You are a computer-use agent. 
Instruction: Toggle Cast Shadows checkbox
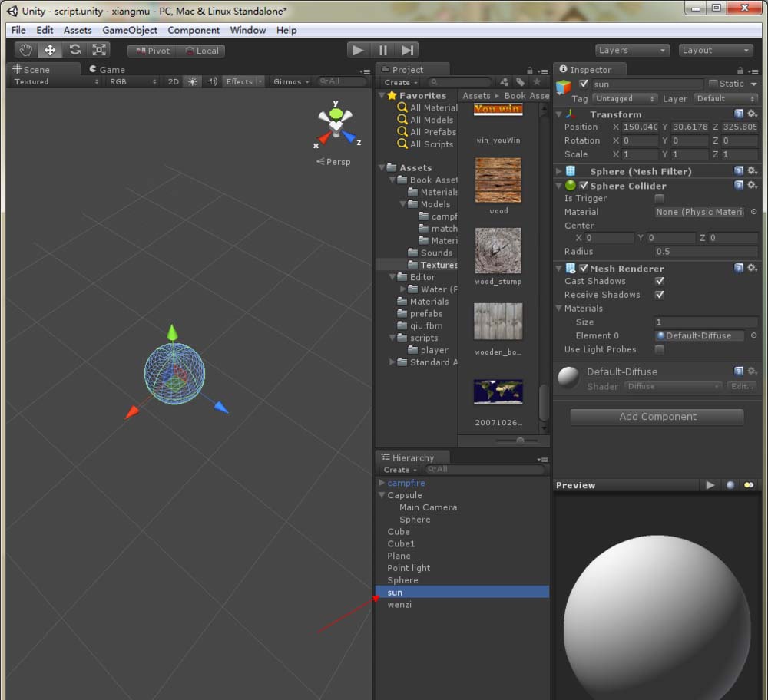click(x=660, y=281)
